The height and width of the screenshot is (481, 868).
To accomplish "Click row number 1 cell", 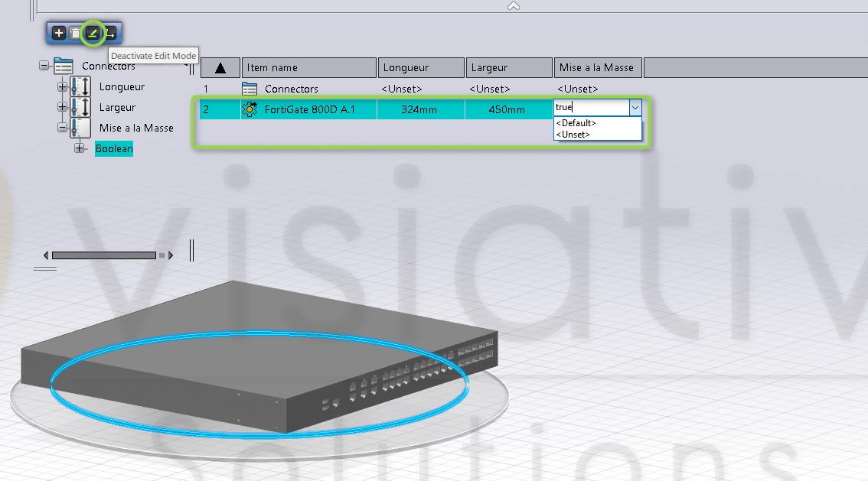I will [220, 89].
